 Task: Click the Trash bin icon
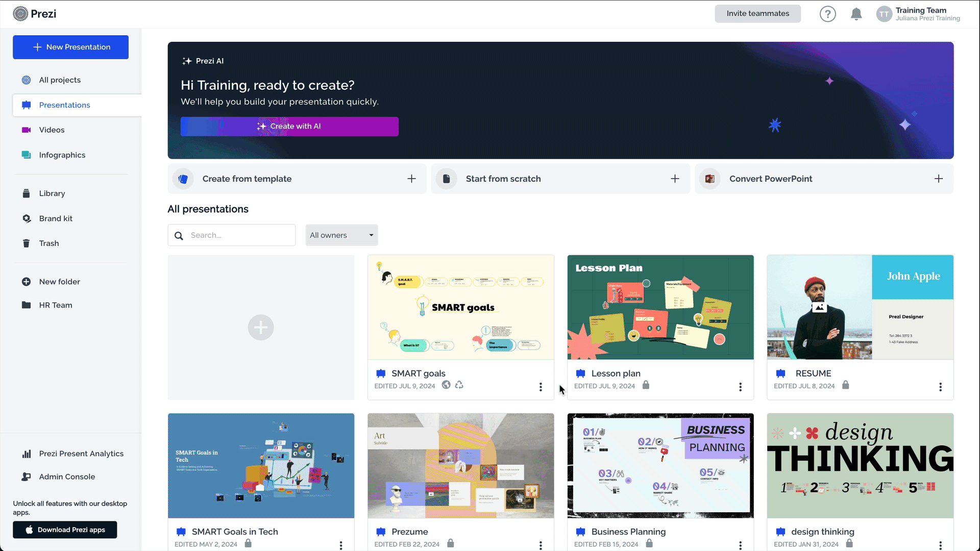pyautogui.click(x=27, y=243)
